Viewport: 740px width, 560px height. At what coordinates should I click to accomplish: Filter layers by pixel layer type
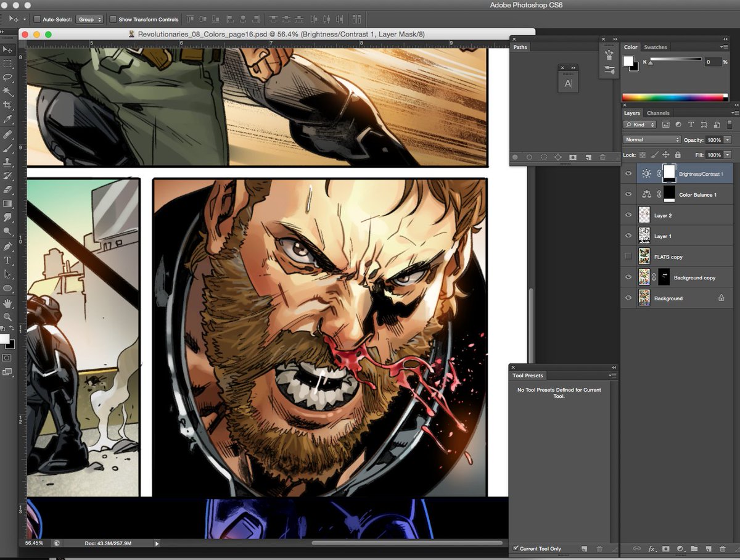coord(665,125)
